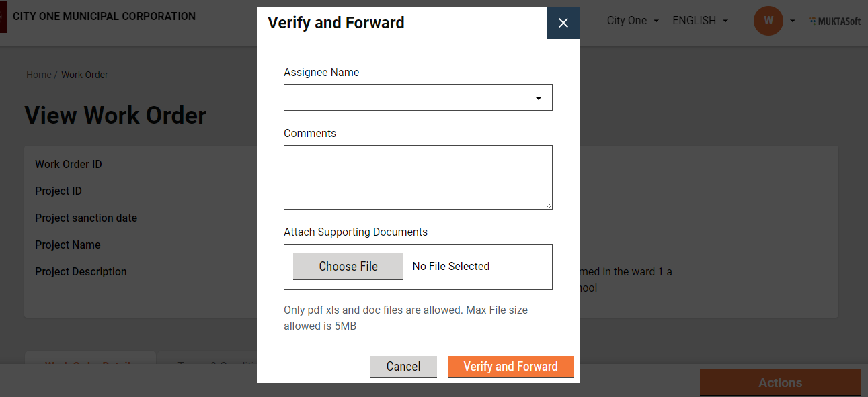Click the MUKTASoft logo

tap(834, 21)
